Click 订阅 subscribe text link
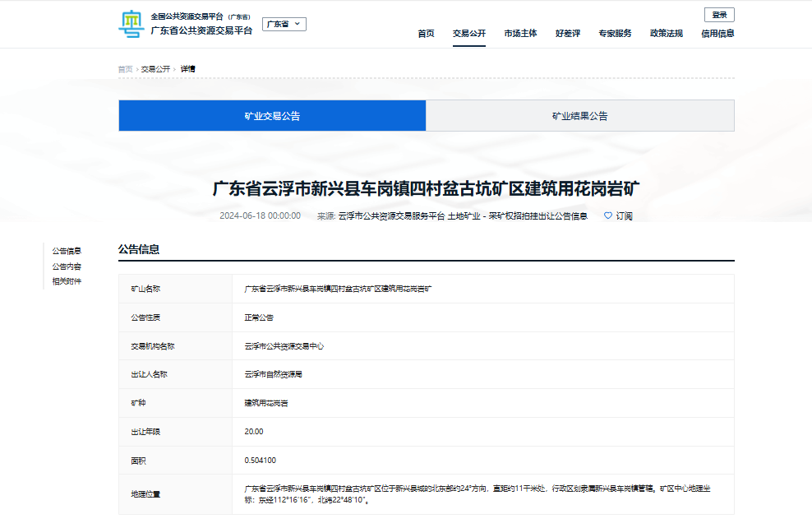812x528 pixels. tap(625, 216)
